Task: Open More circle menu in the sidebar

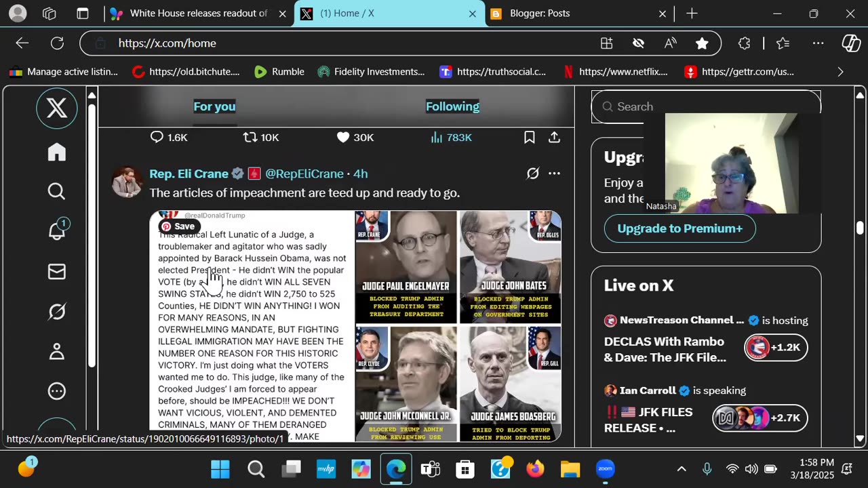Action: 57,391
